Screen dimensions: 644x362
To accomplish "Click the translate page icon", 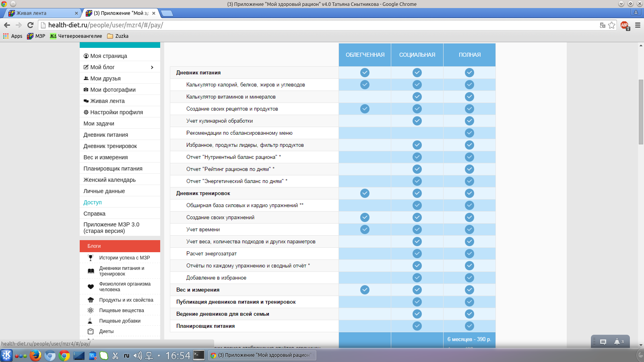I will pyautogui.click(x=603, y=25).
